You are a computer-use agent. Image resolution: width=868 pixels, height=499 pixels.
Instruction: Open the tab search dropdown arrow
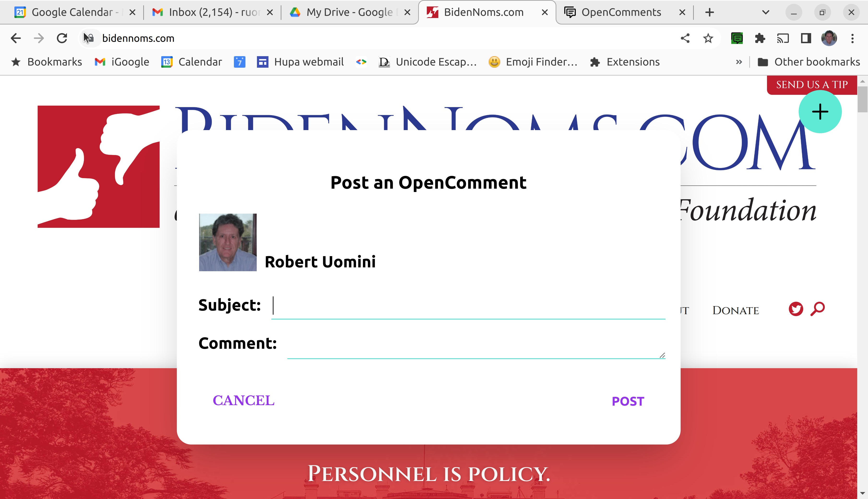click(766, 12)
